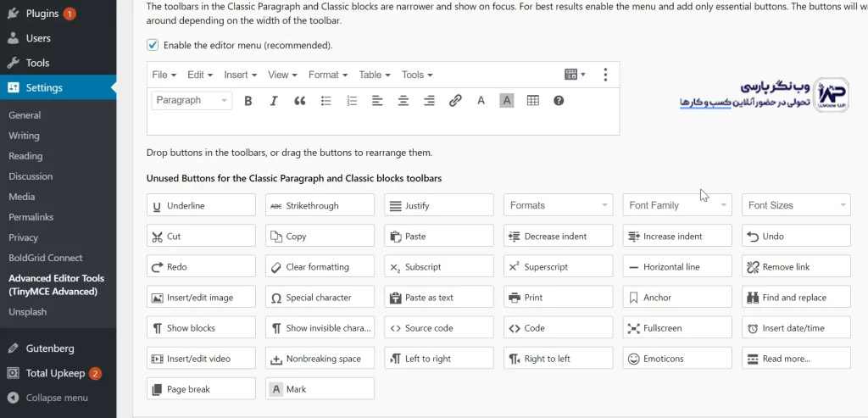Click the Clear formatting eraser button
This screenshot has height=418, width=868.
(320, 267)
